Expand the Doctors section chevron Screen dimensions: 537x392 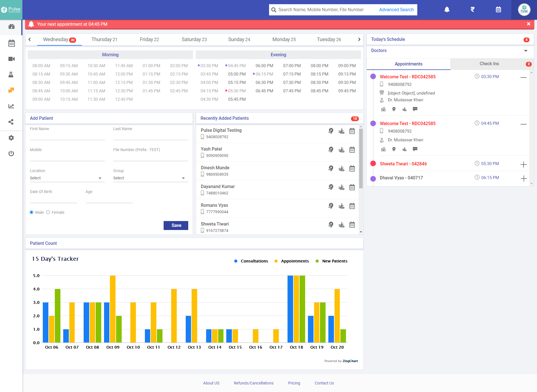(526, 51)
